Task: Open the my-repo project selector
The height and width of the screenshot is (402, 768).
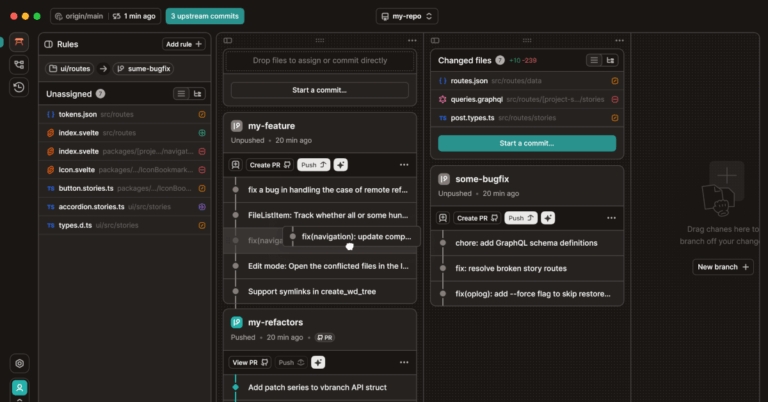Action: click(407, 16)
